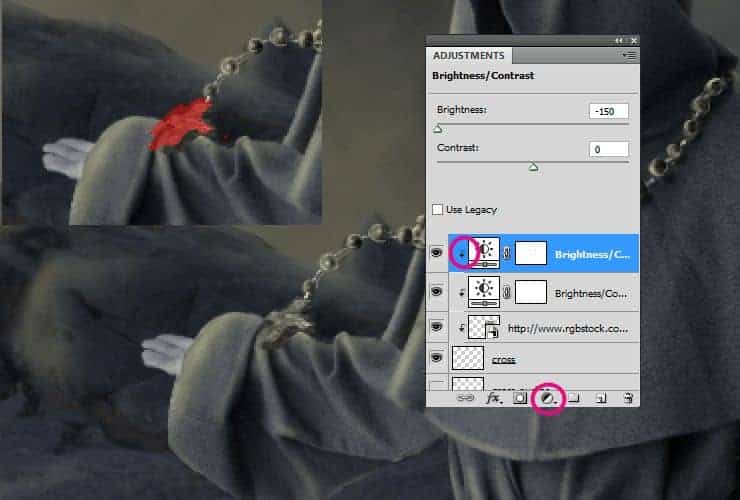740x500 pixels.
Task: Click the Brightness slider handle
Action: (437, 128)
